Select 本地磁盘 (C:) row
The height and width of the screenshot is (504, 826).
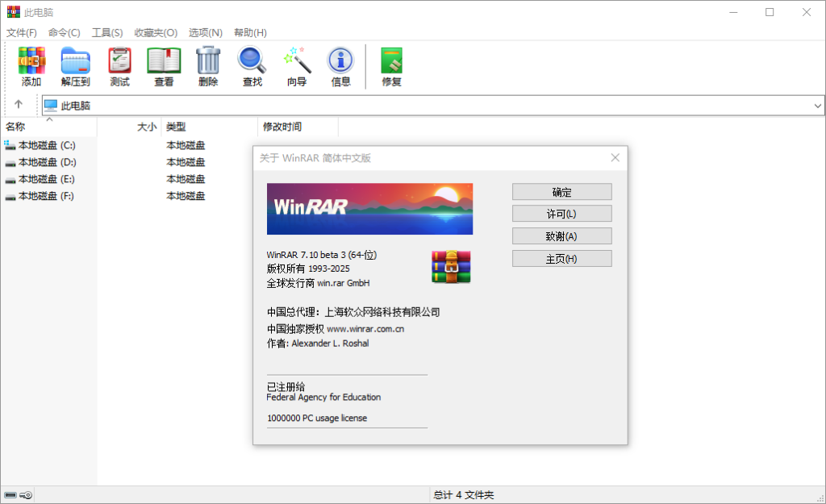tap(47, 145)
